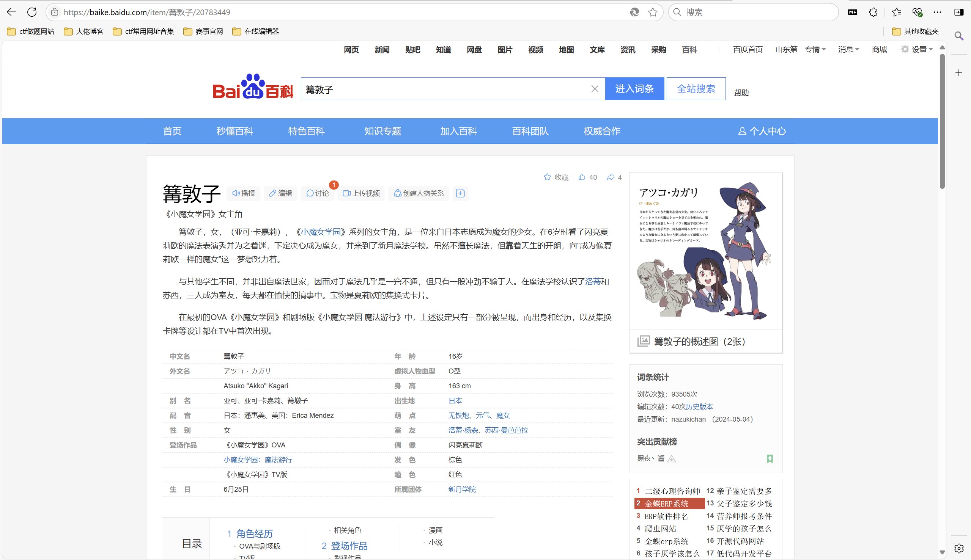Go to the 图片 top nav link
Image resolution: width=971 pixels, height=560 pixels.
(505, 50)
